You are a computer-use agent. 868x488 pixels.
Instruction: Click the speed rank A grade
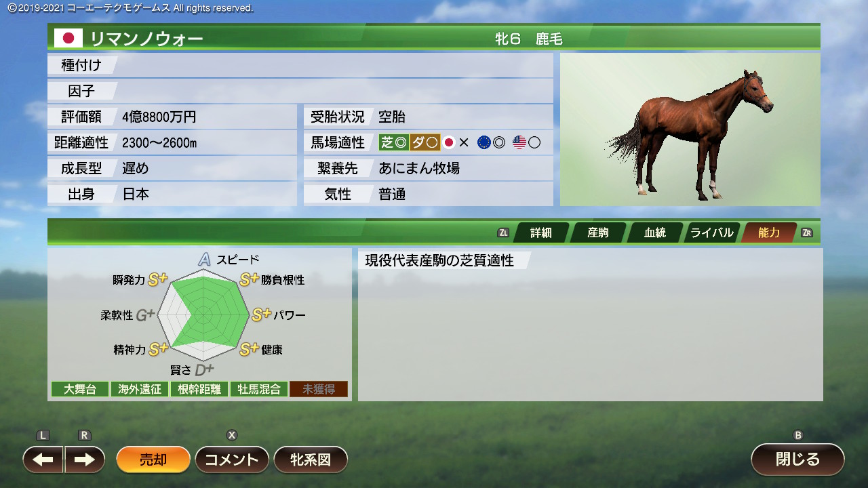click(205, 260)
